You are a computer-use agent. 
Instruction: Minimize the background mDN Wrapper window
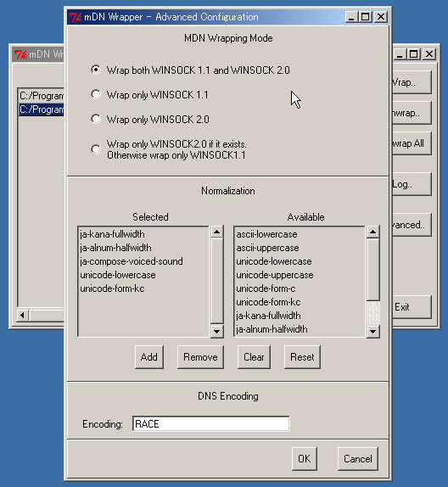coord(400,54)
